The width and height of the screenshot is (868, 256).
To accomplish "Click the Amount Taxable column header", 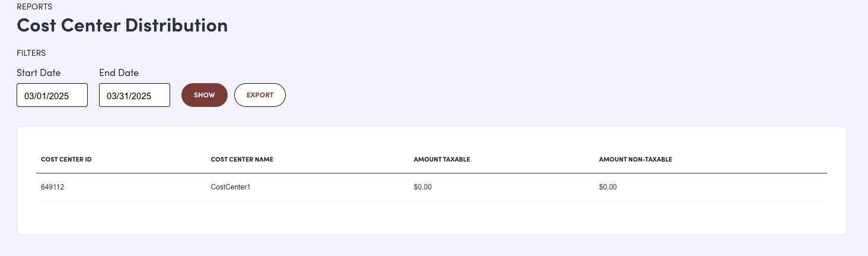I will click(442, 160).
